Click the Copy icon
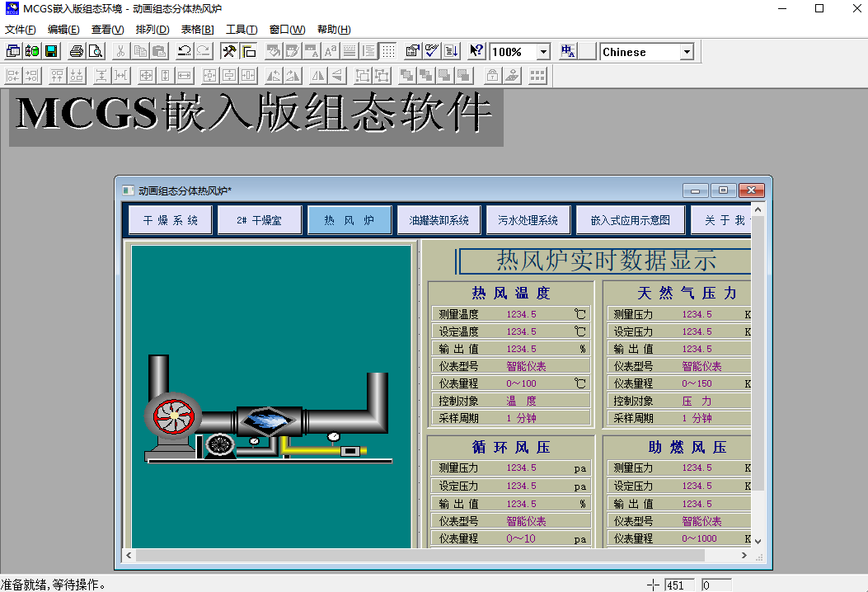868x592 pixels. pyautogui.click(x=139, y=51)
